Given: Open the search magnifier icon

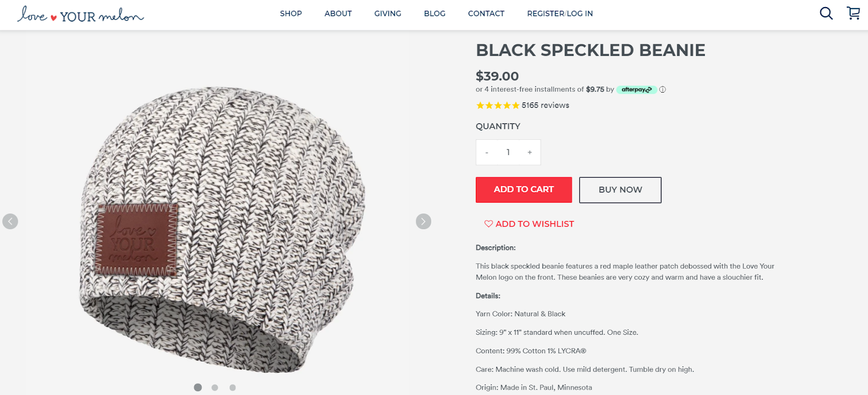Looking at the screenshot, I should coord(826,13).
